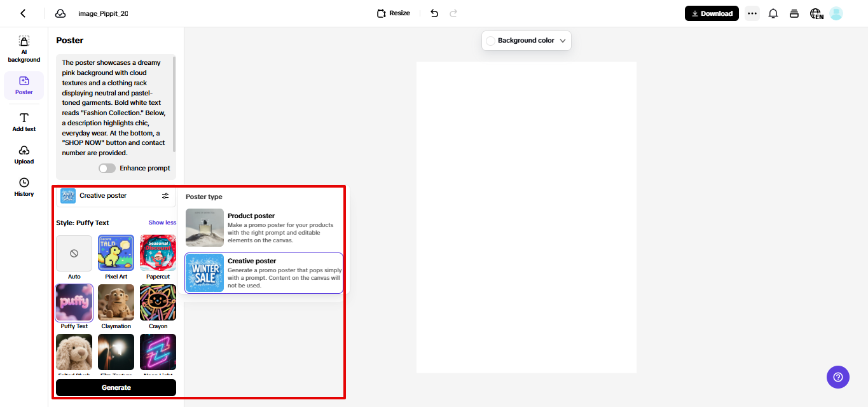Open the Creative poster type selector
Viewport: 868px width, 407px height.
(x=114, y=196)
